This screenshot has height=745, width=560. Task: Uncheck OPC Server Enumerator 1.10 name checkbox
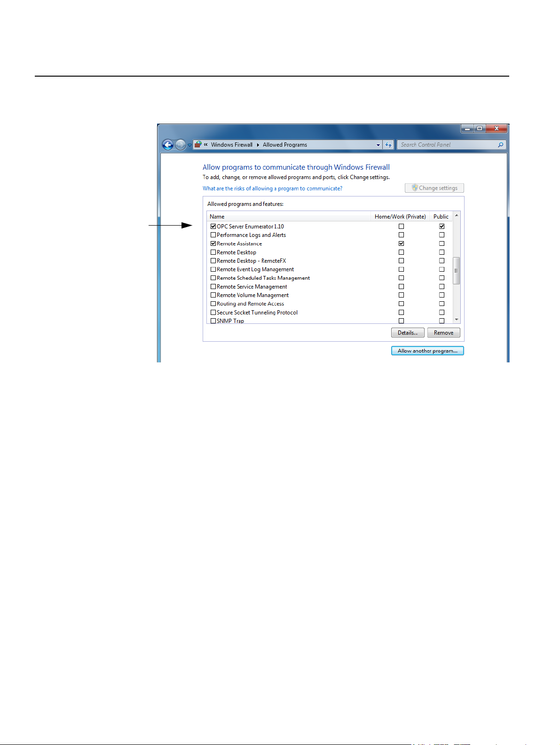213,227
